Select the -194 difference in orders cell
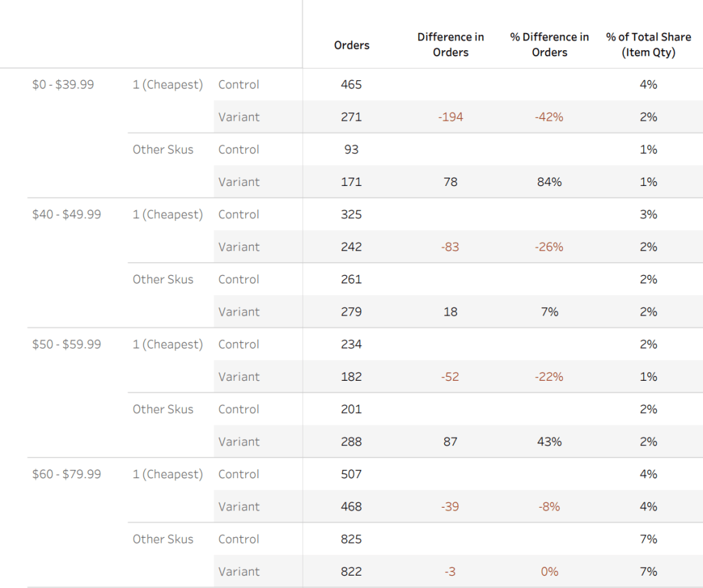The height and width of the screenshot is (588, 703). click(x=450, y=117)
